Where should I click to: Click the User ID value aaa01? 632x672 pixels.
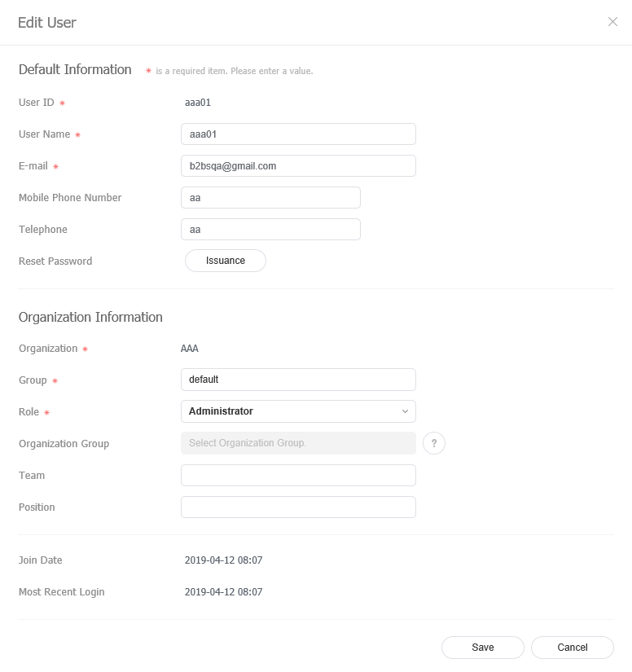pos(200,103)
